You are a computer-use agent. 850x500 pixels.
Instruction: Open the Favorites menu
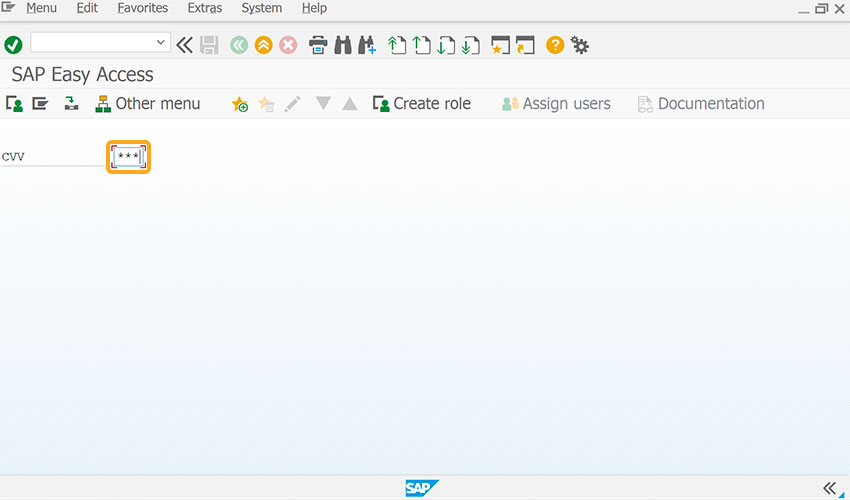143,8
